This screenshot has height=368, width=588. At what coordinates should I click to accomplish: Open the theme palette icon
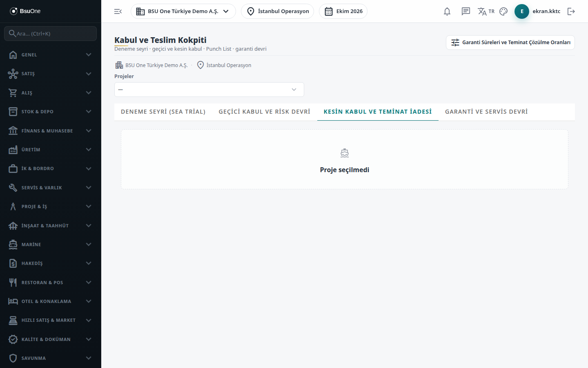503,11
